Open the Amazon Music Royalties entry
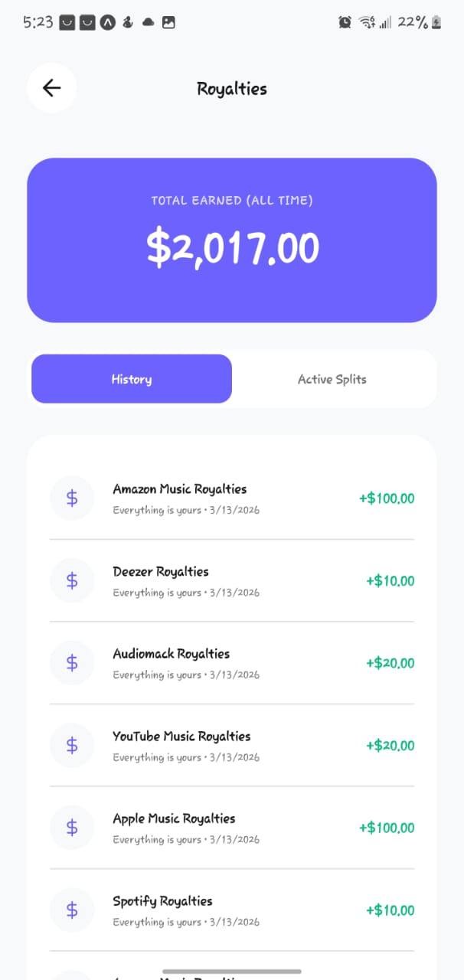The image size is (464, 980). [180, 489]
